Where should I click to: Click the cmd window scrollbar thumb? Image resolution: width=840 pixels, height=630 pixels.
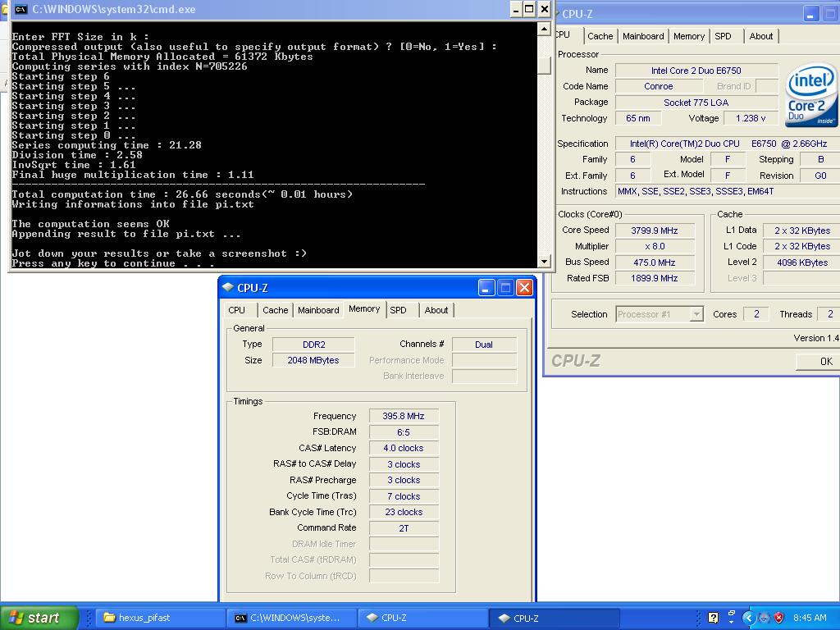coord(544,65)
